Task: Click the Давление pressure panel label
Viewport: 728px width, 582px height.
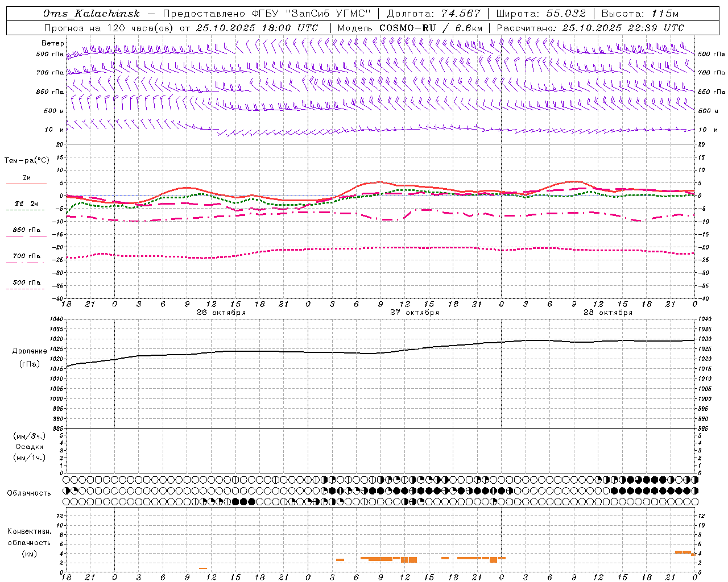Action: 30,351
